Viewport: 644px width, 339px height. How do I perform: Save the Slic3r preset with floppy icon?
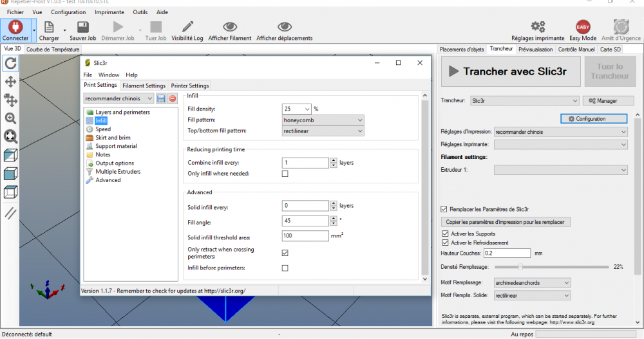coord(161,98)
